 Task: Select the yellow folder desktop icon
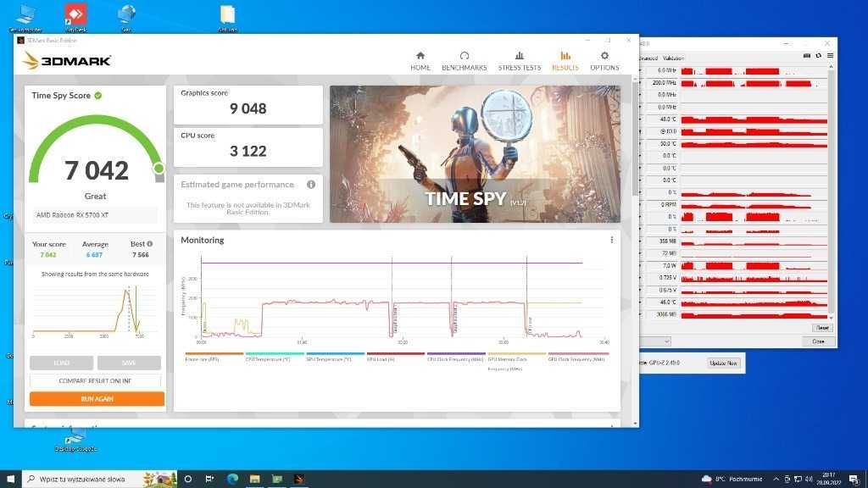[x=227, y=18]
